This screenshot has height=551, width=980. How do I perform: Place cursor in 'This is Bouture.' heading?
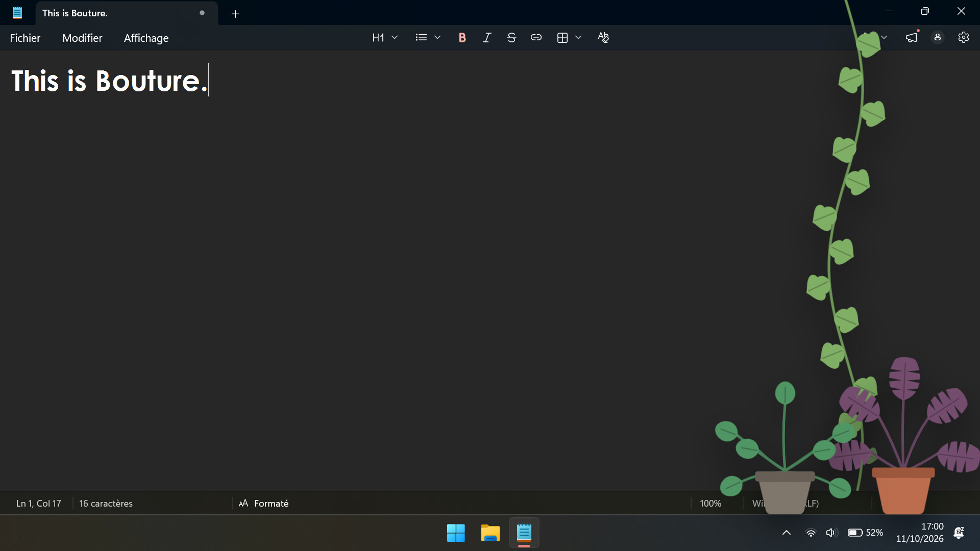click(x=109, y=81)
